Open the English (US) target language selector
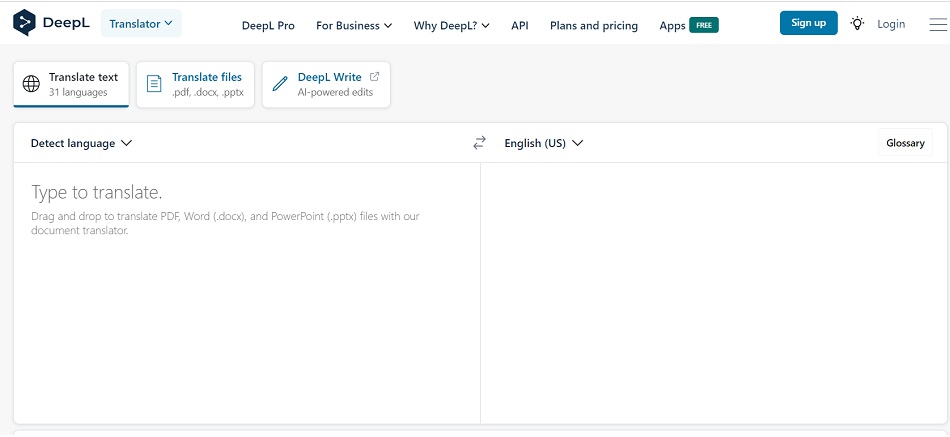Image resolution: width=950 pixels, height=437 pixels. [x=543, y=144]
